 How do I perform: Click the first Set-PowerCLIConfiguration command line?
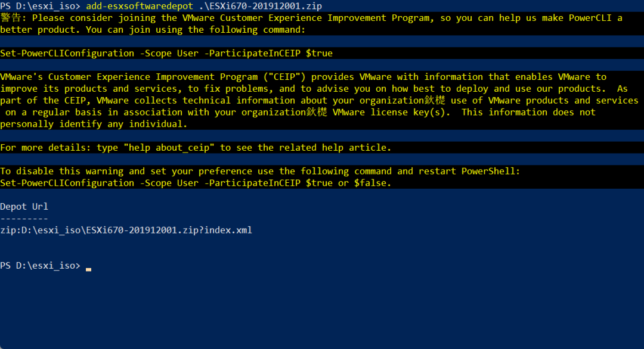[166, 53]
